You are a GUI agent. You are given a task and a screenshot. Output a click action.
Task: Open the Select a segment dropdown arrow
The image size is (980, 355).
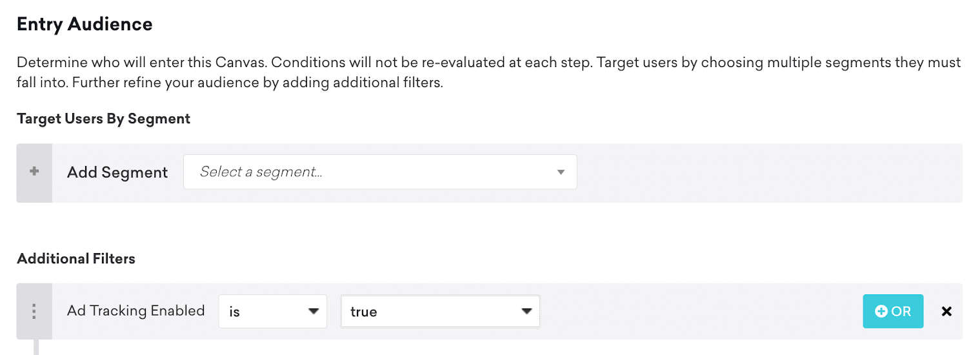(561, 172)
